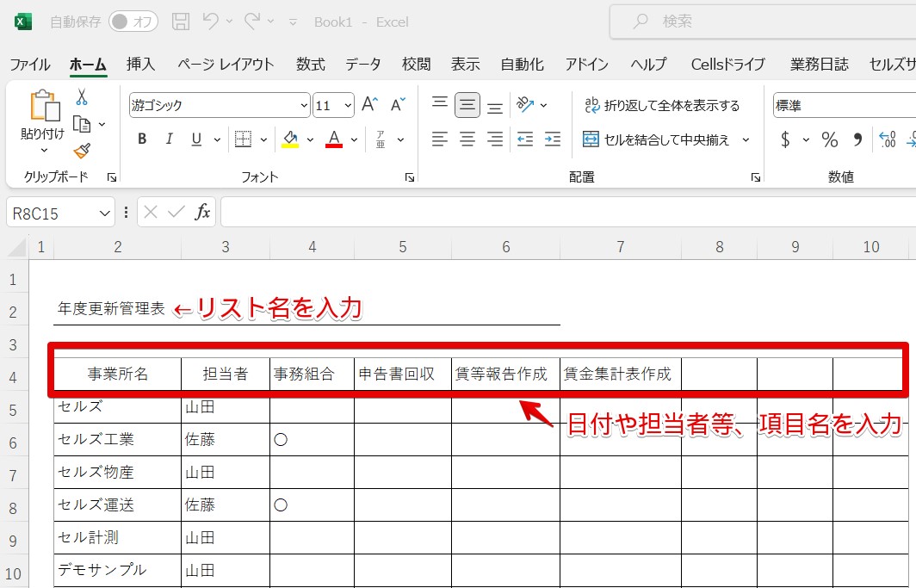
Task: Open the Page Layout tab
Action: [226, 65]
